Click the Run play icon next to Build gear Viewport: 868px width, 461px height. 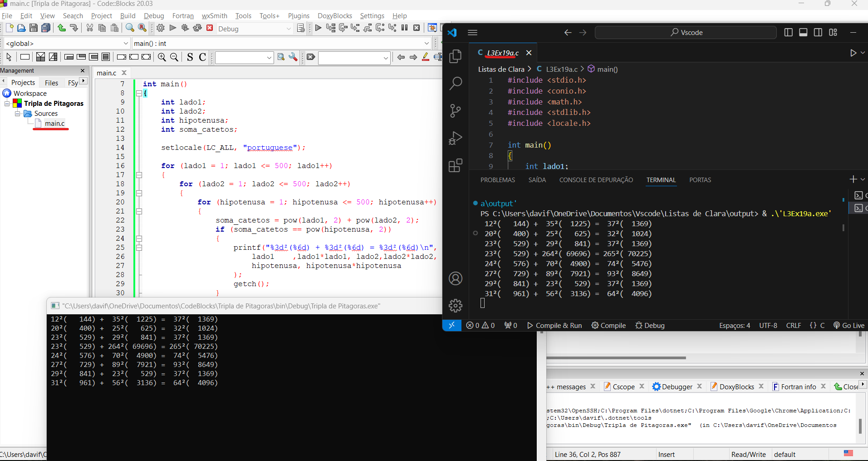pyautogui.click(x=173, y=28)
